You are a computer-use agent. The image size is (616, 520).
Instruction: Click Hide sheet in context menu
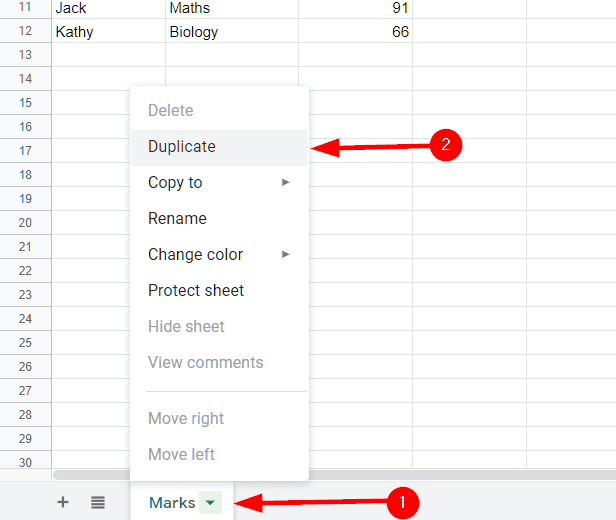pos(186,326)
